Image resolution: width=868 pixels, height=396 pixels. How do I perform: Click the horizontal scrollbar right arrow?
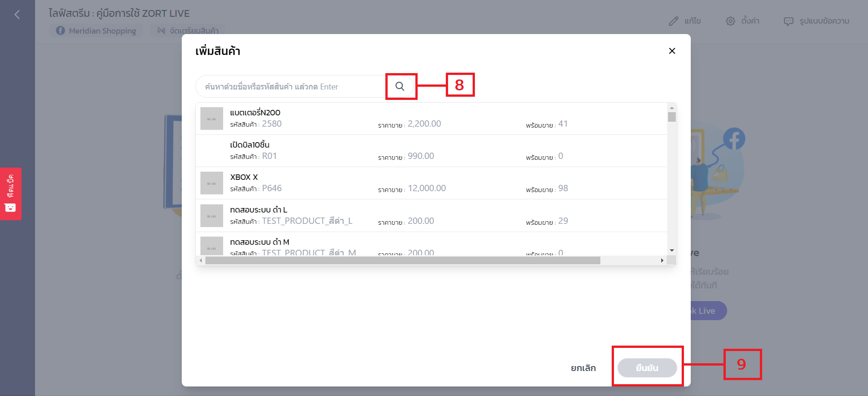tap(662, 260)
